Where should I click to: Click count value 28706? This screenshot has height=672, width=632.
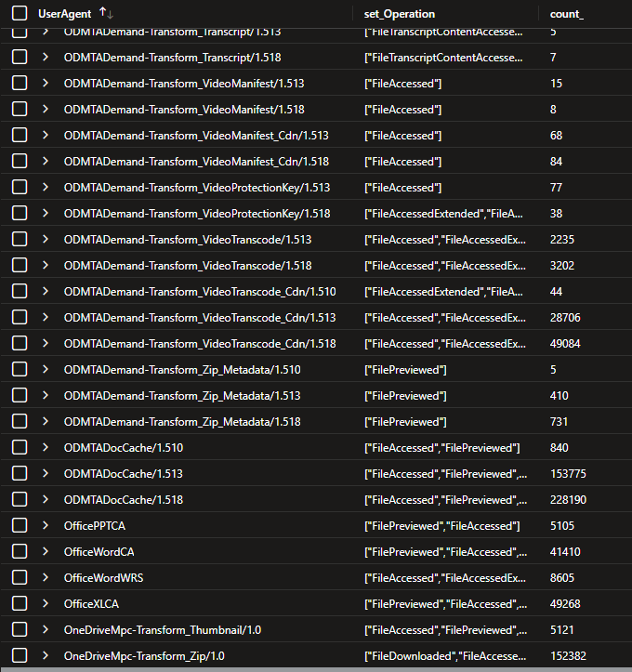(x=565, y=318)
